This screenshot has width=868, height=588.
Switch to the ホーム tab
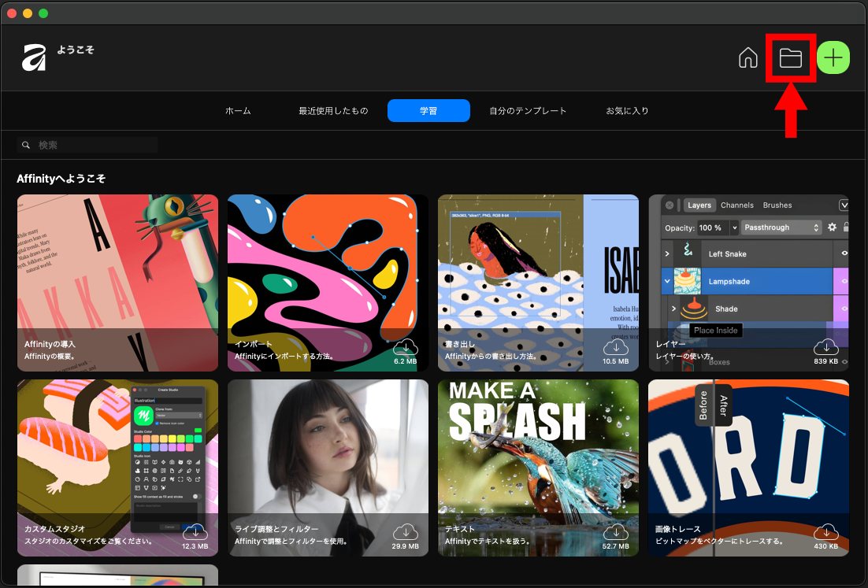[x=238, y=111]
